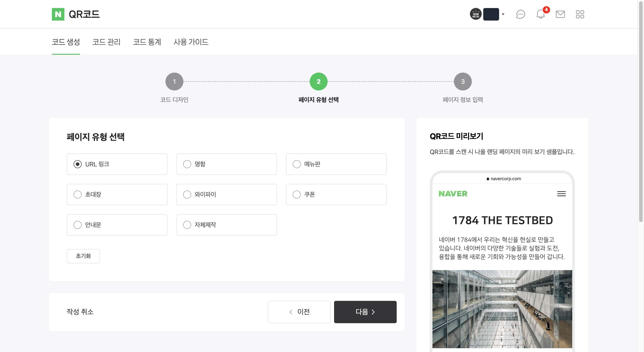The image size is (644, 352).
Task: Switch to the 사용 가이드 tab
Action: (191, 42)
